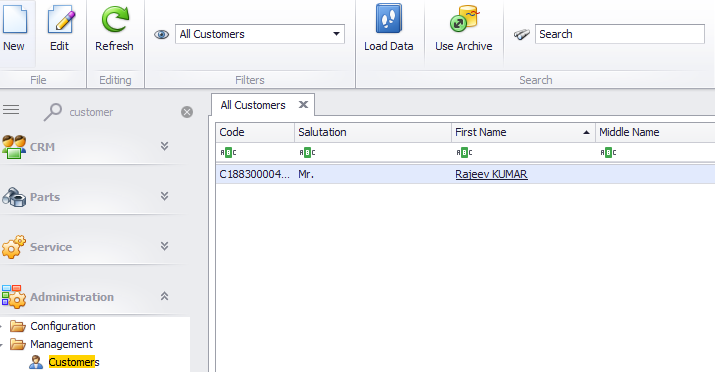Click the eye filter view icon

(161, 34)
